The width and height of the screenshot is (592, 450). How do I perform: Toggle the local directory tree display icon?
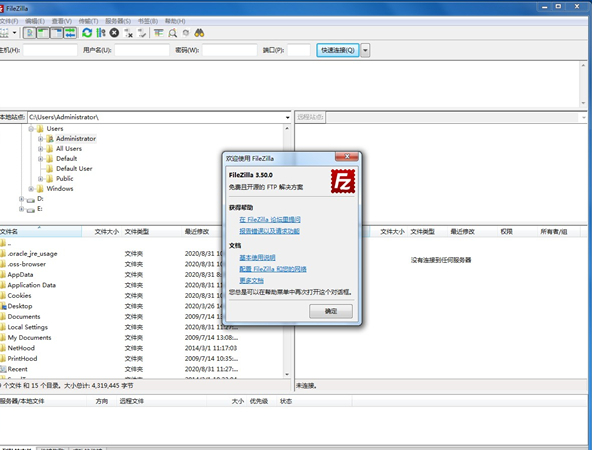tap(43, 33)
